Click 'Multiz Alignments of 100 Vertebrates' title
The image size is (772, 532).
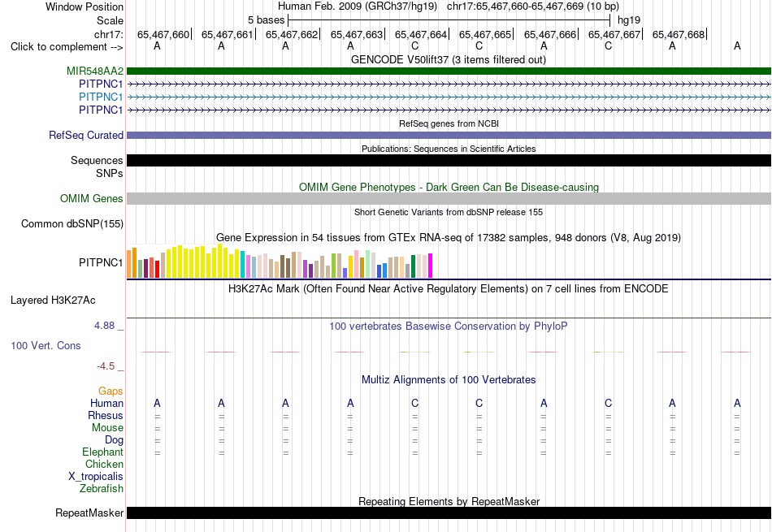tap(449, 380)
